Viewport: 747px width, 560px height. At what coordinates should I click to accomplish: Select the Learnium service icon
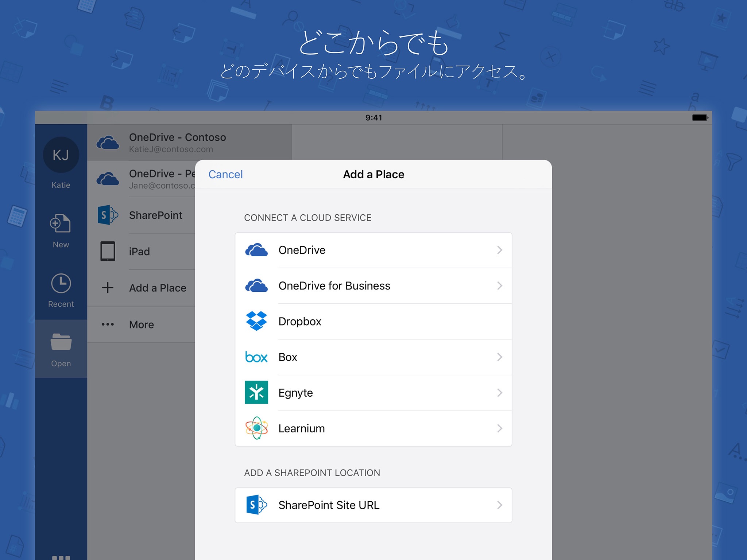257,428
